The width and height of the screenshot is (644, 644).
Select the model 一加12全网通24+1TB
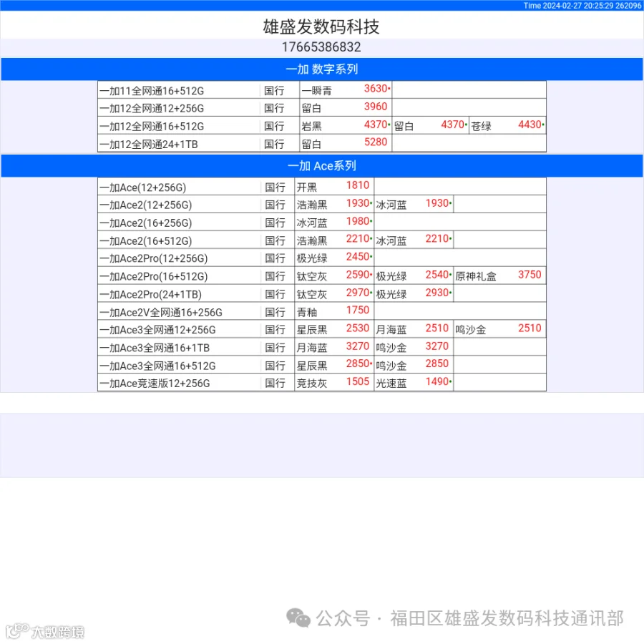(149, 145)
